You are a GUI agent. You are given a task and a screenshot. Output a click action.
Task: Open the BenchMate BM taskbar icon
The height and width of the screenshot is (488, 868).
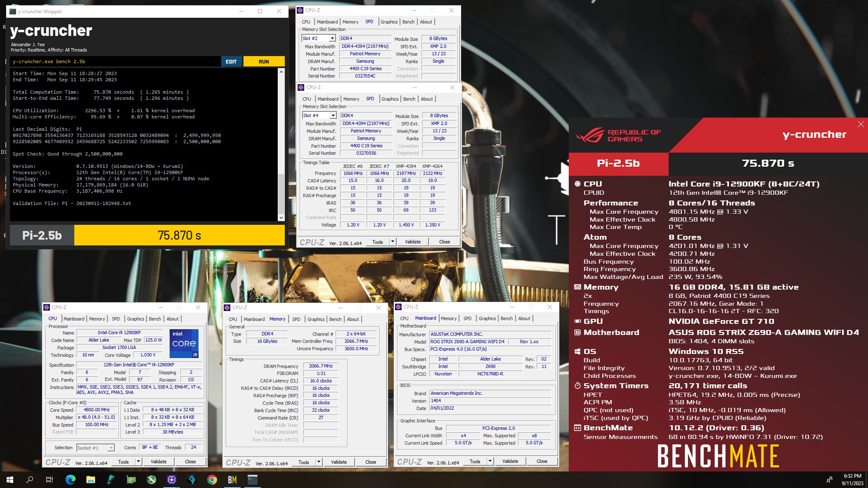pos(232,480)
